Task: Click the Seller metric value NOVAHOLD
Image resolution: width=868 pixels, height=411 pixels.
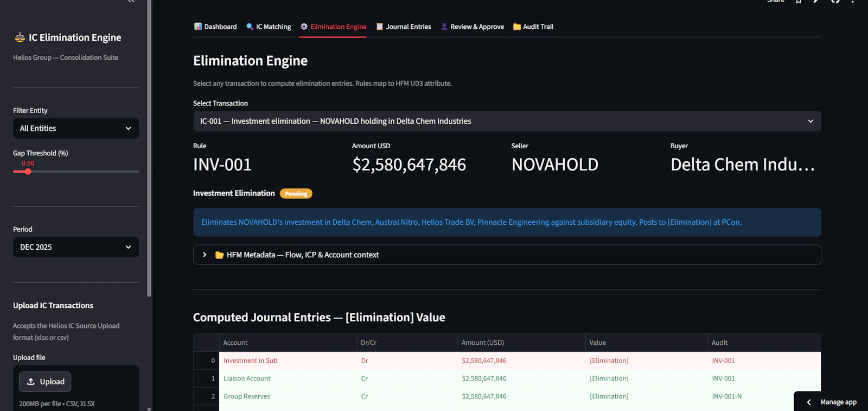Action: [555, 165]
